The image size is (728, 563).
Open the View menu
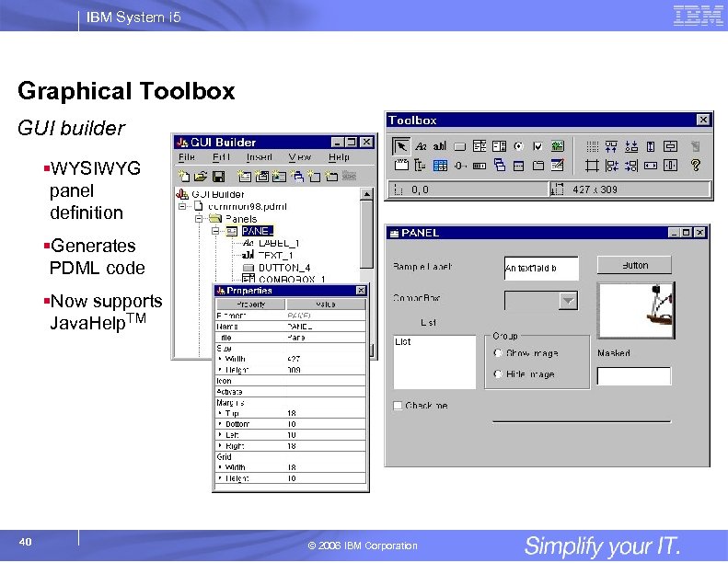299,157
